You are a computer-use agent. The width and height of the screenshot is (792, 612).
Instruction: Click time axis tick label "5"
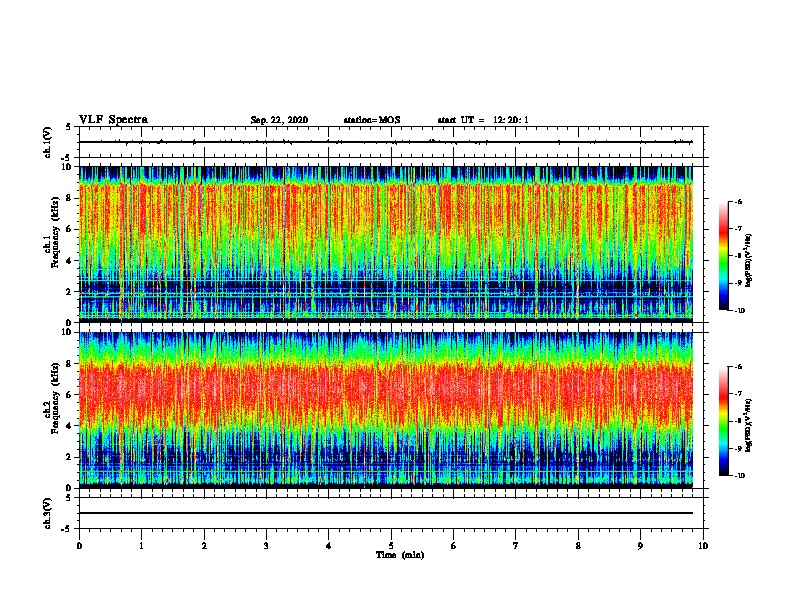pyautogui.click(x=391, y=546)
